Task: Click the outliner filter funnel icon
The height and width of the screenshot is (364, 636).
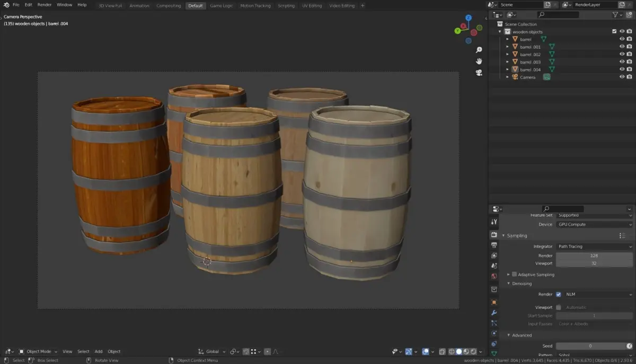Action: pos(615,15)
